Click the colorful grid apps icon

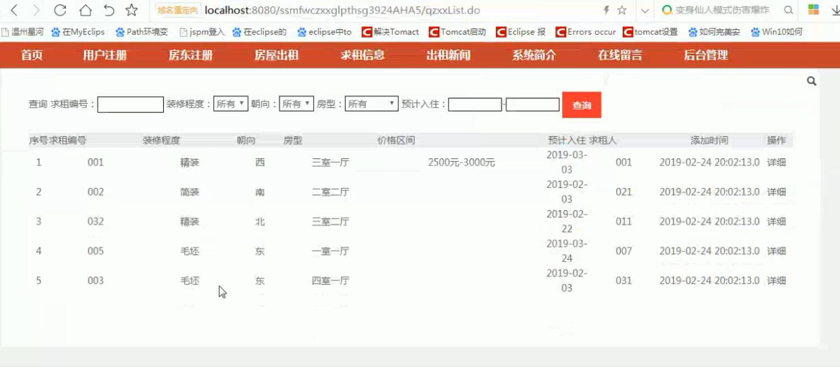coord(814,10)
